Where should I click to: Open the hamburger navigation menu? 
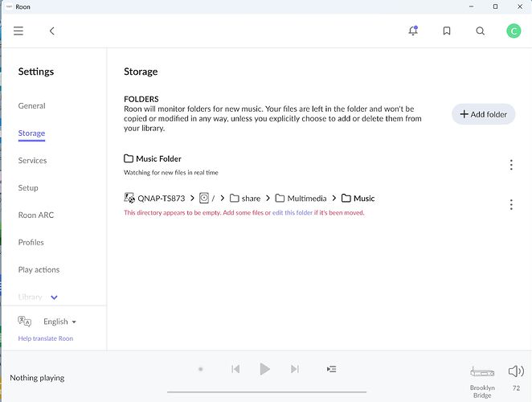point(18,31)
